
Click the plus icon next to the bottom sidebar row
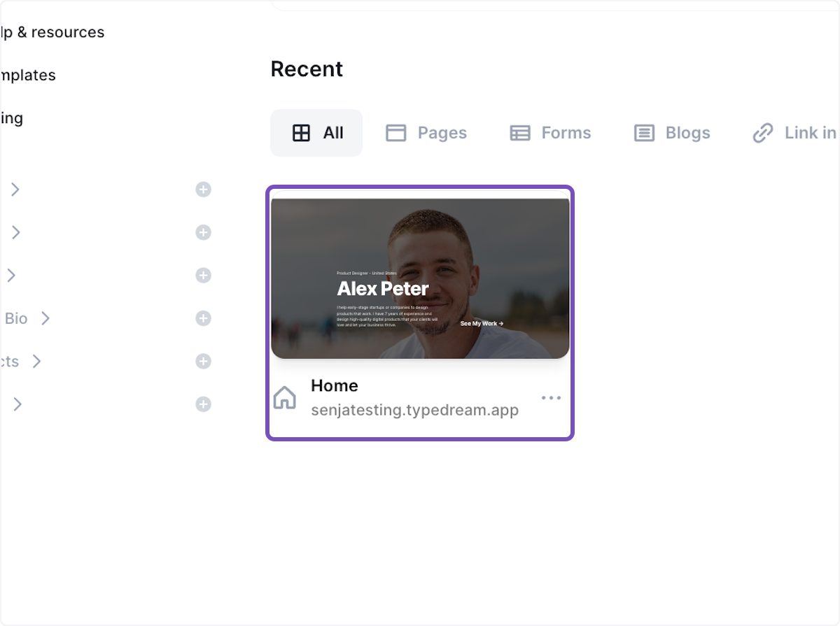203,404
